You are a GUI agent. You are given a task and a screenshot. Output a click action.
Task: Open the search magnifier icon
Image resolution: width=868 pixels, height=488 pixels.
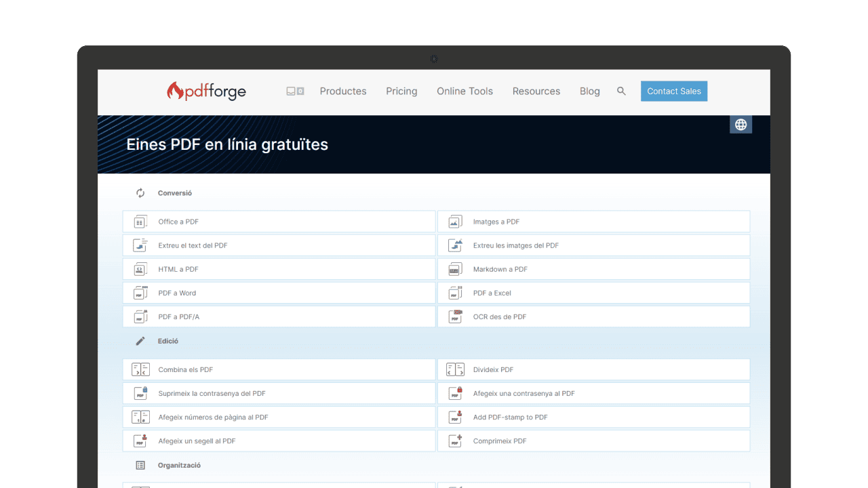621,91
